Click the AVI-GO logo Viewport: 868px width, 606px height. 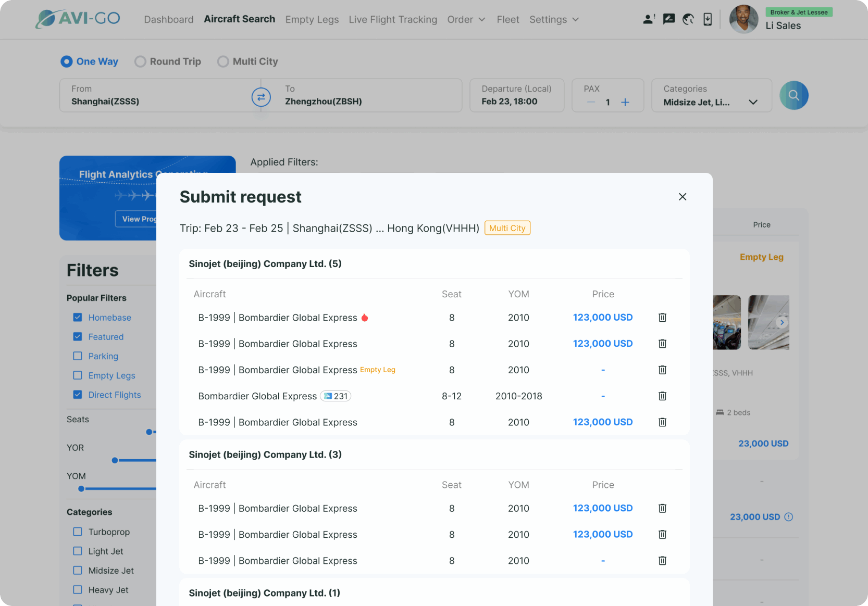point(78,19)
